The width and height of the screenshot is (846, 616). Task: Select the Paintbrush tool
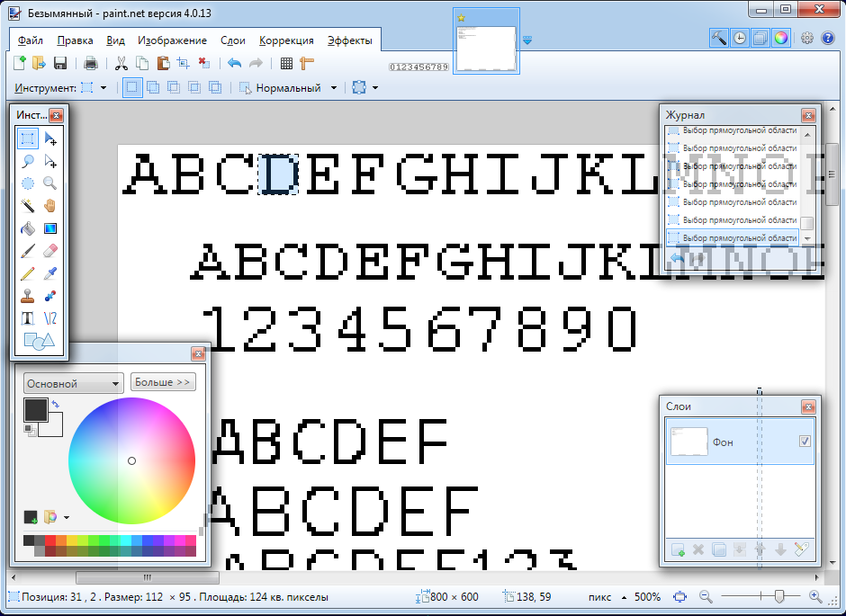28,251
